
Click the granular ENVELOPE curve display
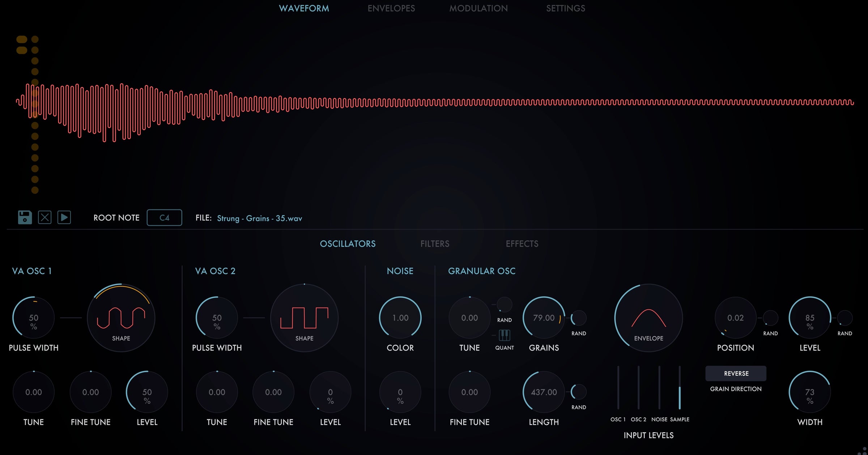[x=648, y=318]
